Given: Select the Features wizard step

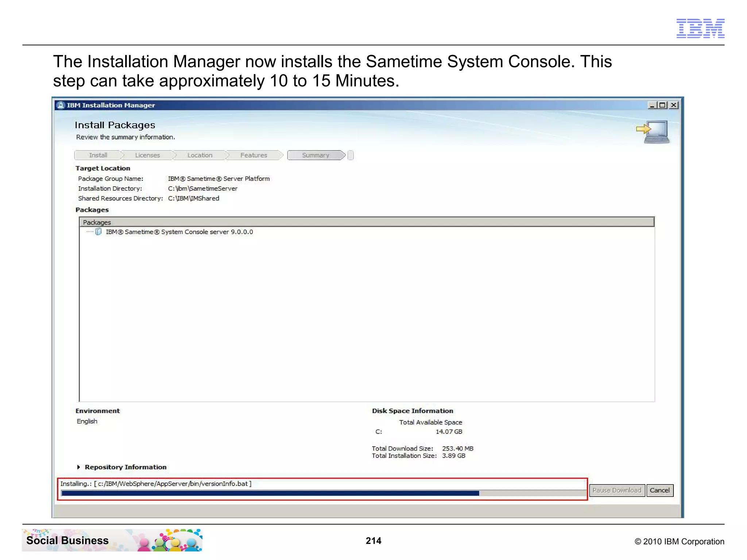Looking at the screenshot, I should coord(254,155).
